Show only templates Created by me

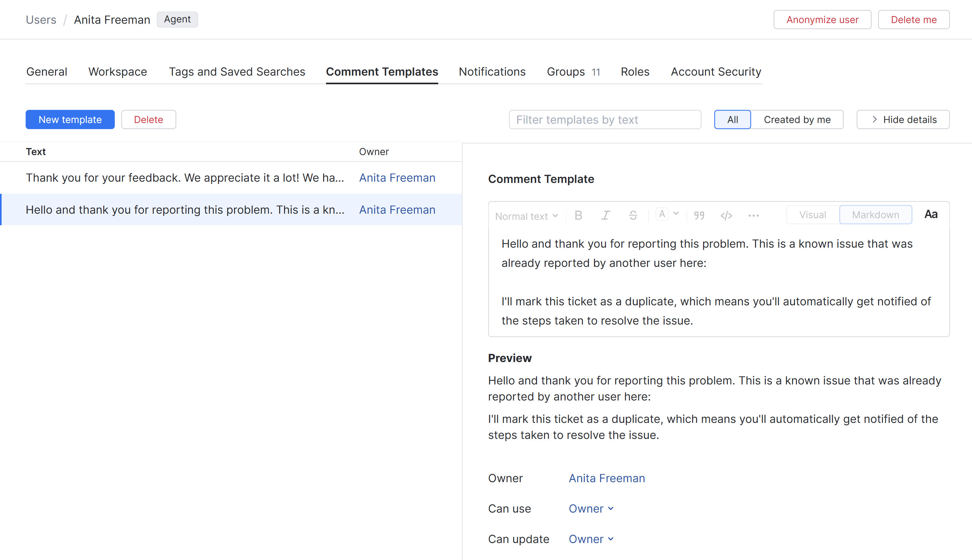coord(797,119)
